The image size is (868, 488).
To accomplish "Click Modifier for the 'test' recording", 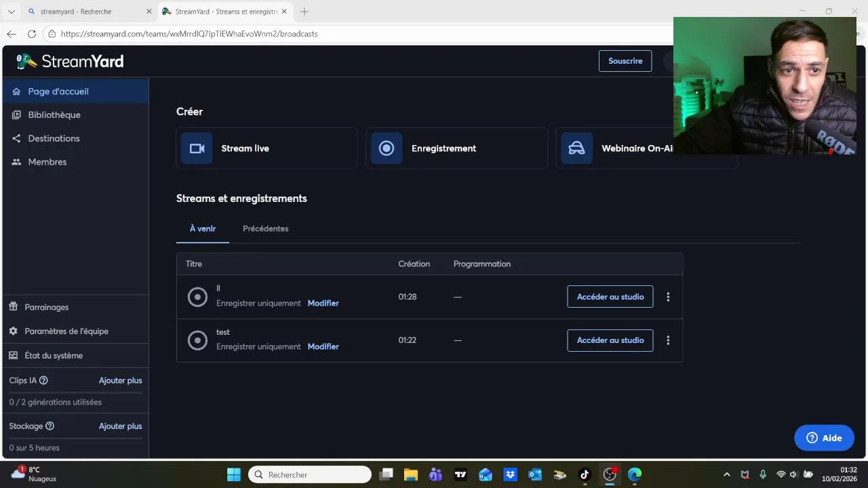I will coord(323,347).
